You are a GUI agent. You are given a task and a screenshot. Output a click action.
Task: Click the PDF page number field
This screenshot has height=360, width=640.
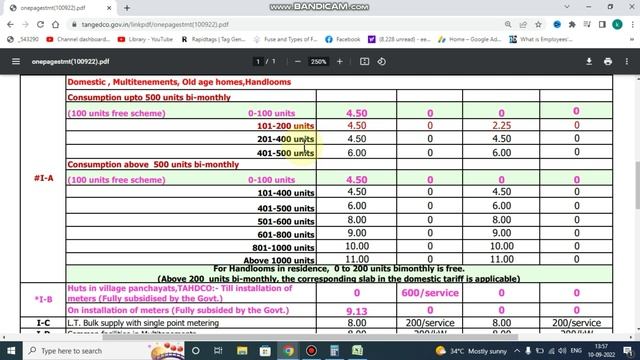click(x=258, y=62)
